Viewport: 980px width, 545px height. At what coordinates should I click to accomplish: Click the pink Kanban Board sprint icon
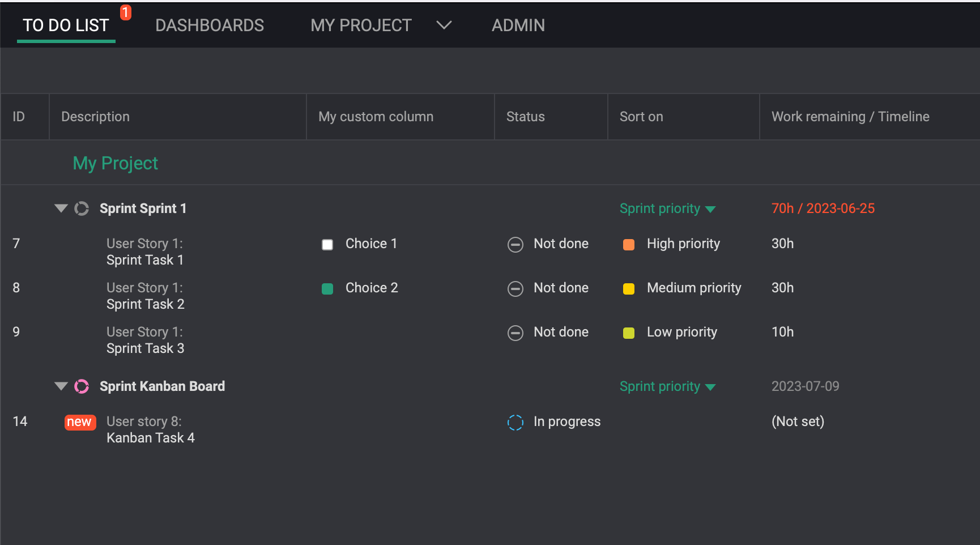click(82, 386)
